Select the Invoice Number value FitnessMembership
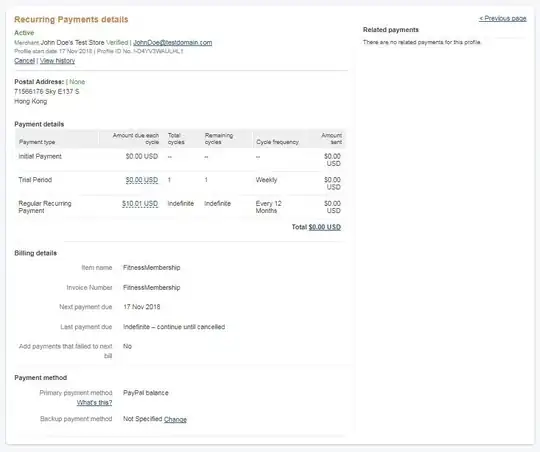 [152, 288]
